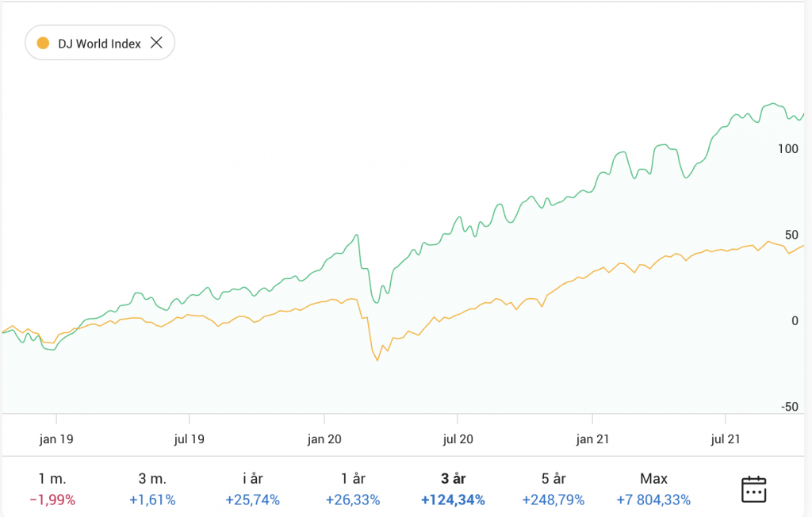
Task: Click the jul 19 axis marker
Action: coord(190,438)
